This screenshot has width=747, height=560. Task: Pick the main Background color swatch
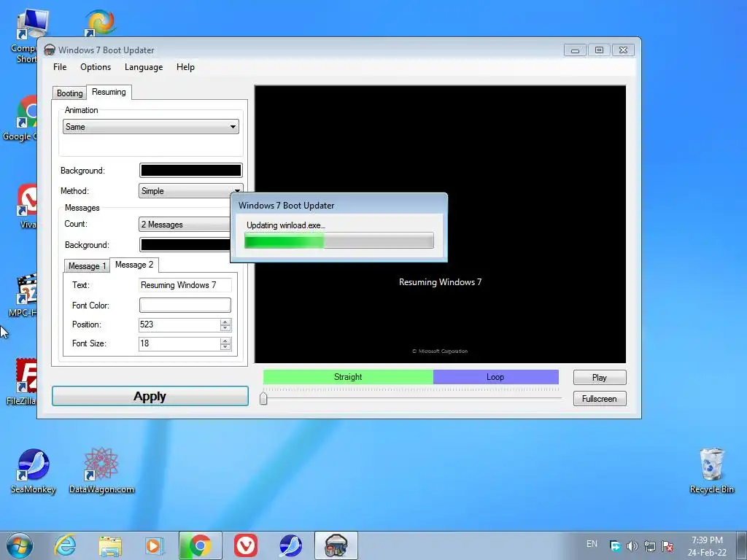(190, 171)
